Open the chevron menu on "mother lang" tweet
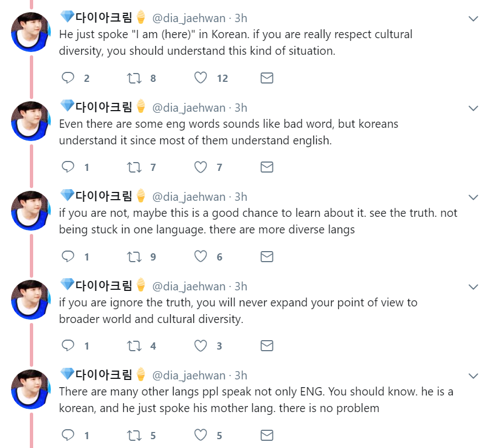This screenshot has height=448, width=493. coord(473,376)
